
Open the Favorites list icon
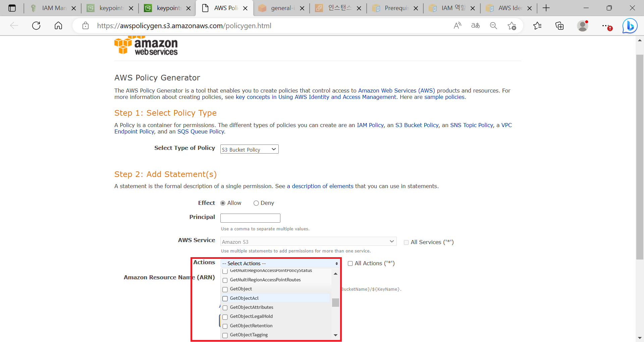click(x=537, y=25)
